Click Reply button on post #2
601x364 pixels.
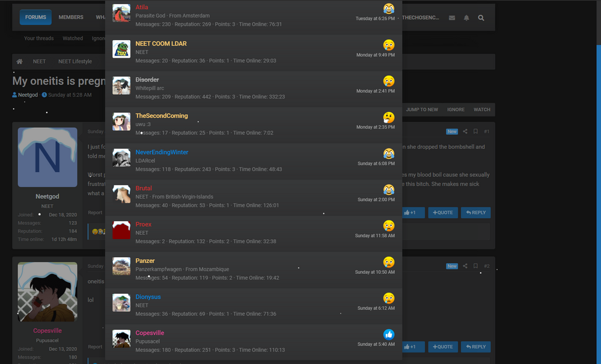click(475, 347)
